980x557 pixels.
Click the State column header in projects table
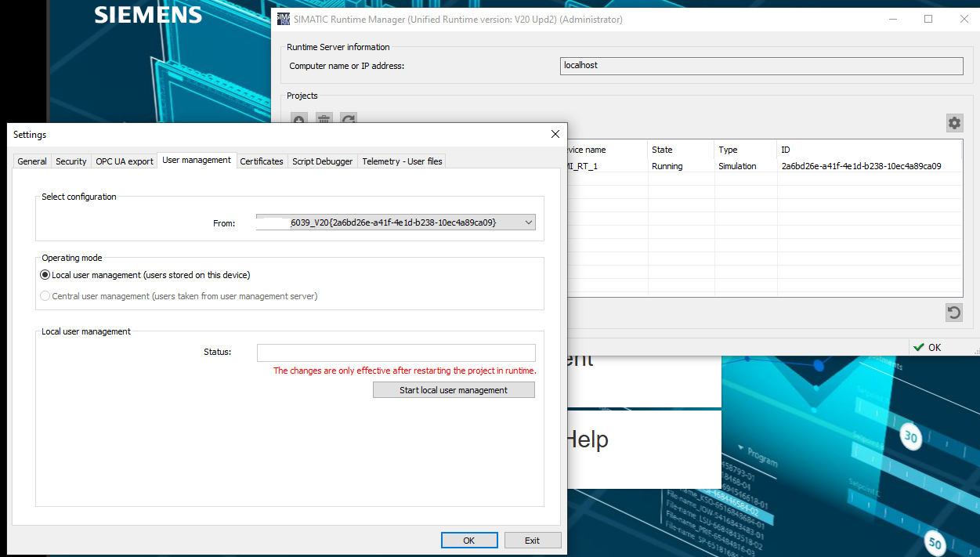662,150
